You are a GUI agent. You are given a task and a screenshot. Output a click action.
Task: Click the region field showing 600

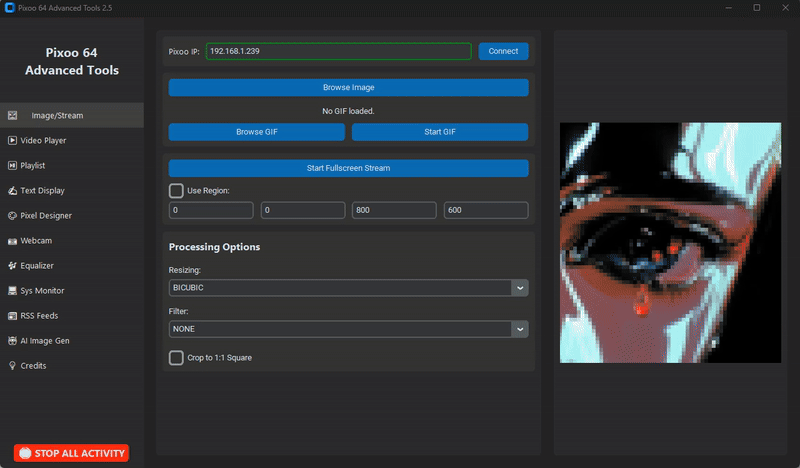click(x=486, y=210)
